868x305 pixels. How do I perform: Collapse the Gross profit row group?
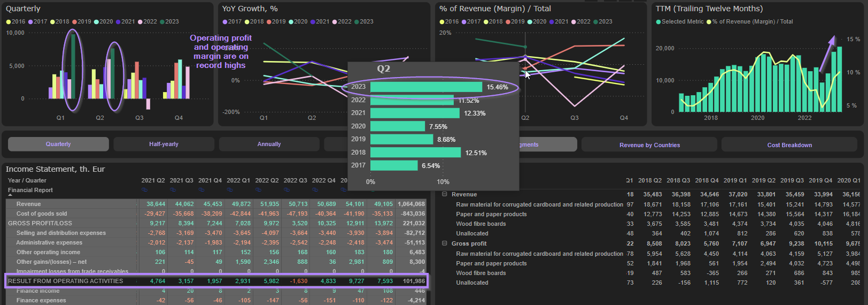tap(444, 243)
